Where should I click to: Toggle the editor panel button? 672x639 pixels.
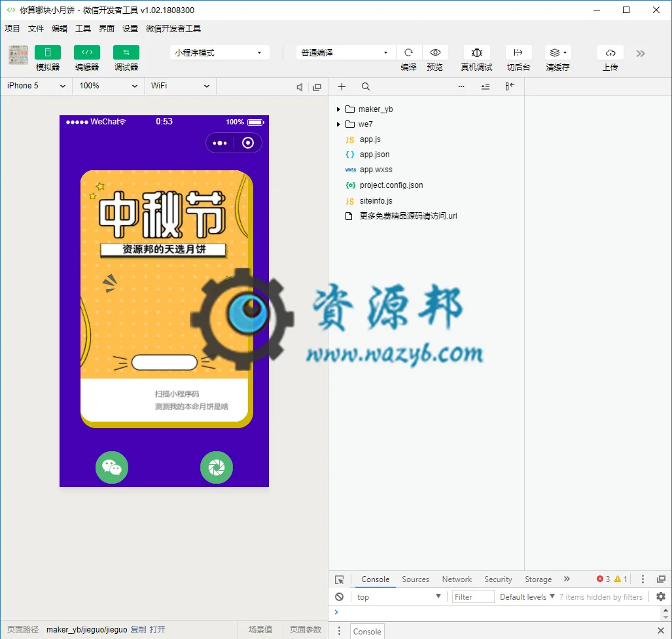tap(87, 52)
